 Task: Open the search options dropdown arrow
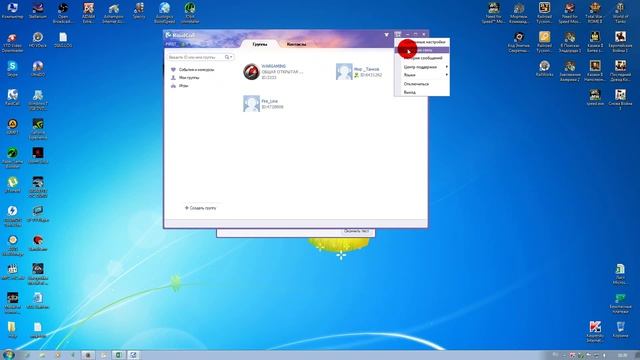coord(231,57)
